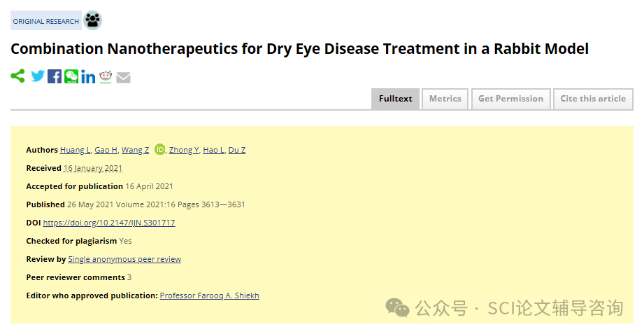This screenshot has height=334, width=644.
Task: Open author Huang L link
Action: point(75,150)
